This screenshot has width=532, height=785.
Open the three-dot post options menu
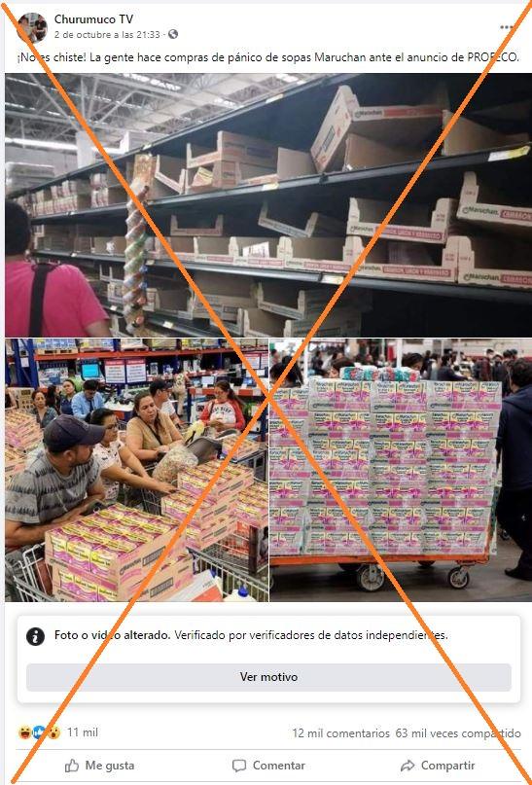(x=506, y=27)
